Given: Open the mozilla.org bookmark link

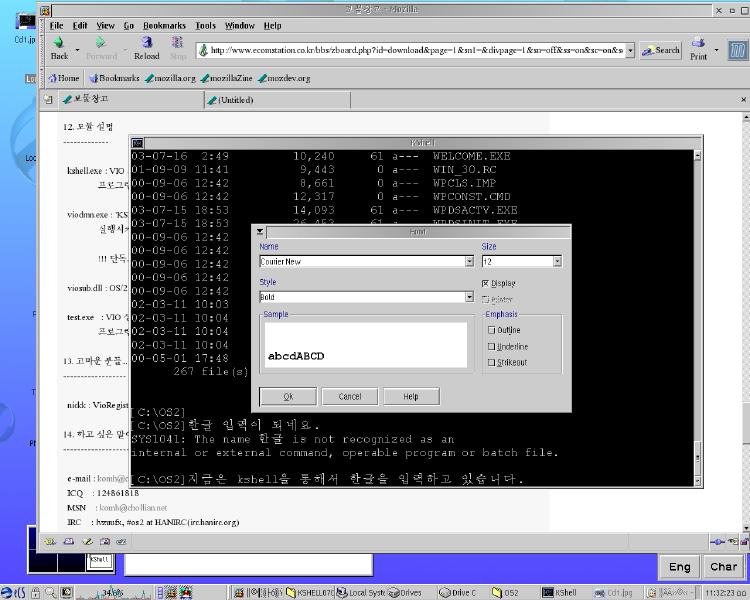Looking at the screenshot, I should pos(171,78).
